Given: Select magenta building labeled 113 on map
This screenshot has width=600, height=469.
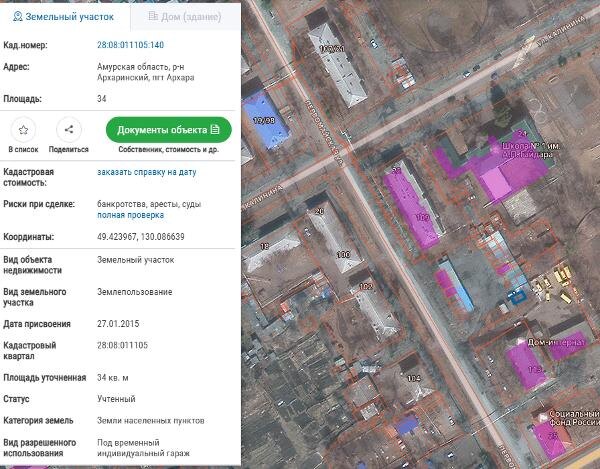Looking at the screenshot, I should click(x=527, y=365).
